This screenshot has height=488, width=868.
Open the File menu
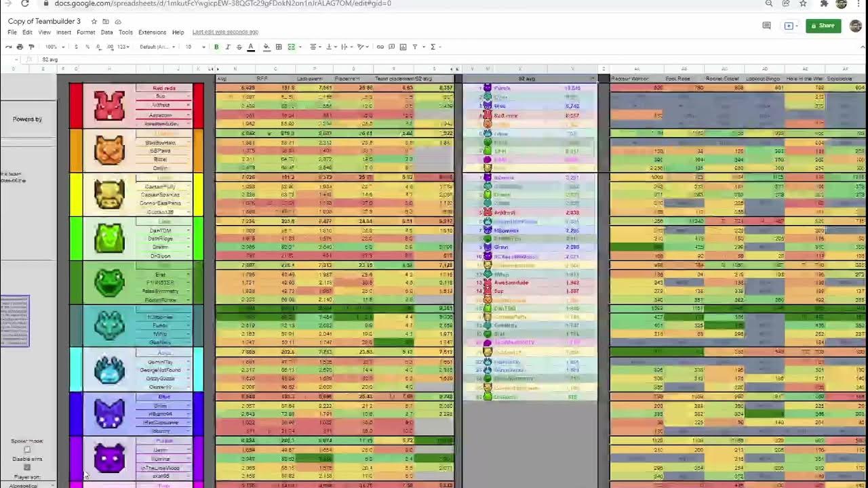(12, 33)
